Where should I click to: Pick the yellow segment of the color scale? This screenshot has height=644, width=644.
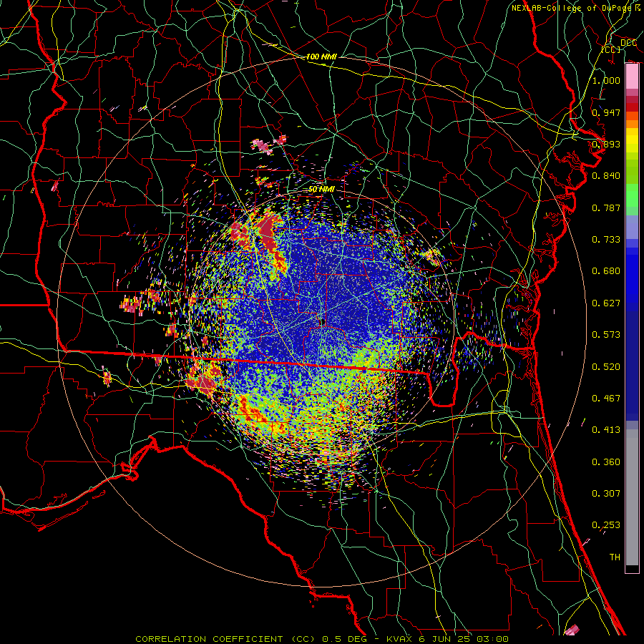(x=632, y=140)
